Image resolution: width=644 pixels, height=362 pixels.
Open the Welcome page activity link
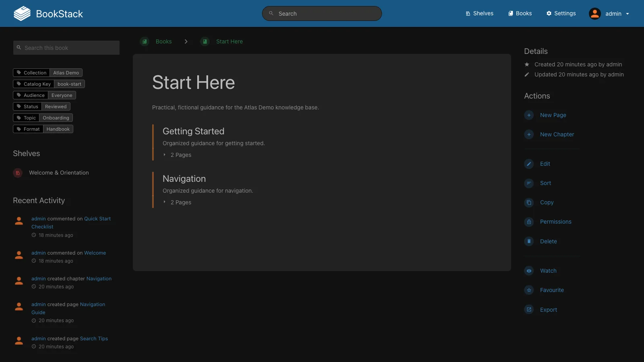coord(95,253)
